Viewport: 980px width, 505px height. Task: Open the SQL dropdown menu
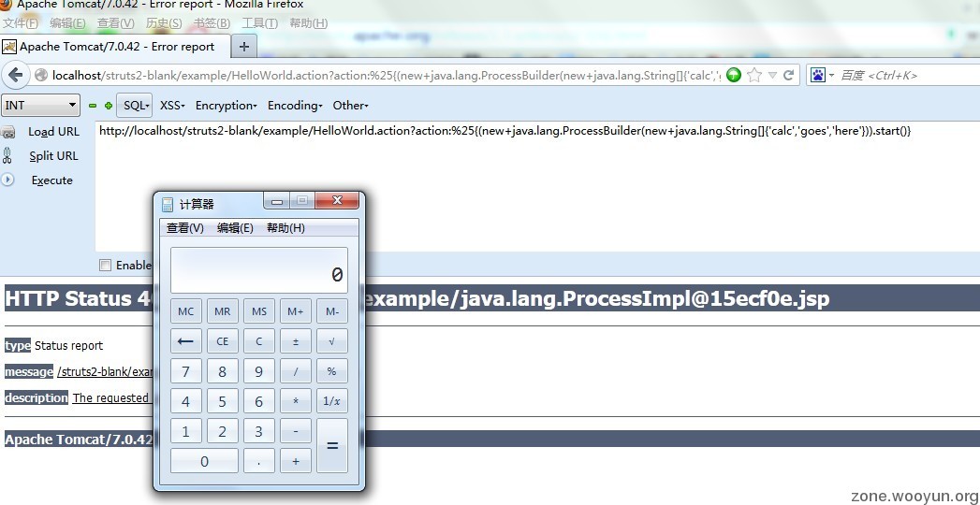click(135, 106)
